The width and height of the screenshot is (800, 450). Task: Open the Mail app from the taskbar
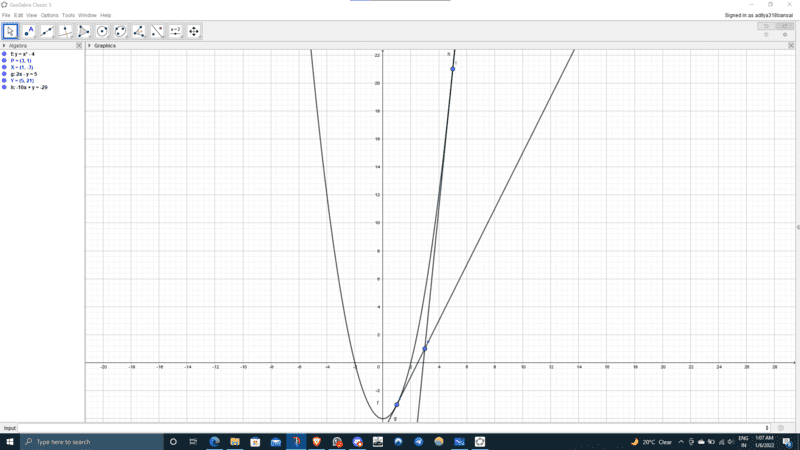276,442
